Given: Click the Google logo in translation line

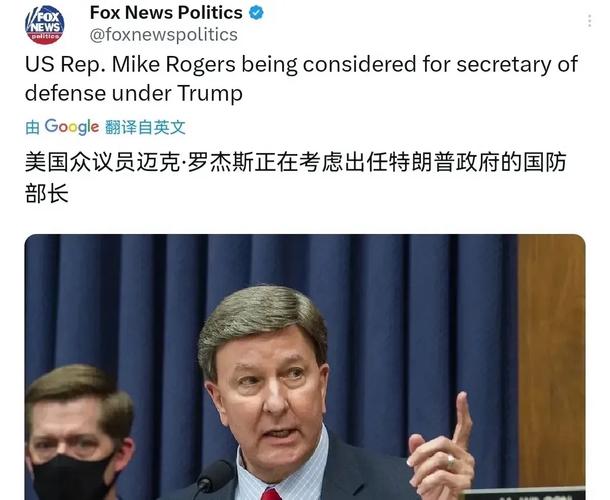Looking at the screenshot, I should click(72, 127).
